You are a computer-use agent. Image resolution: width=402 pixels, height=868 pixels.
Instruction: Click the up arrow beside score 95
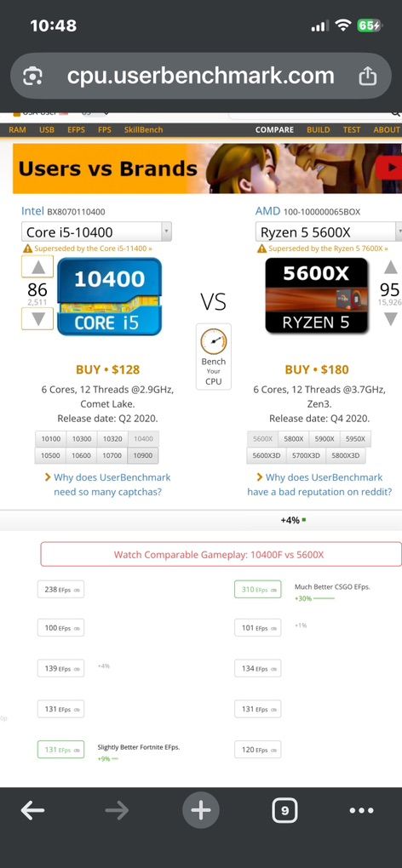(x=391, y=268)
